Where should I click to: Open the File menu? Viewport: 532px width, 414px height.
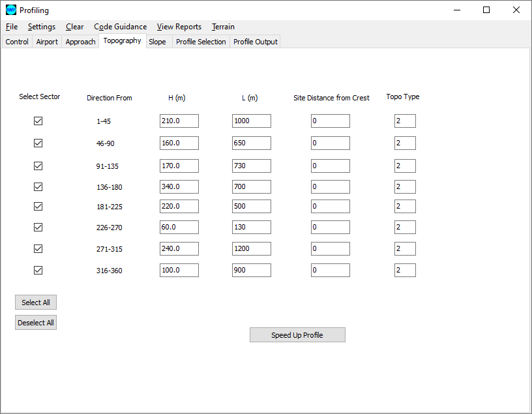coord(12,27)
